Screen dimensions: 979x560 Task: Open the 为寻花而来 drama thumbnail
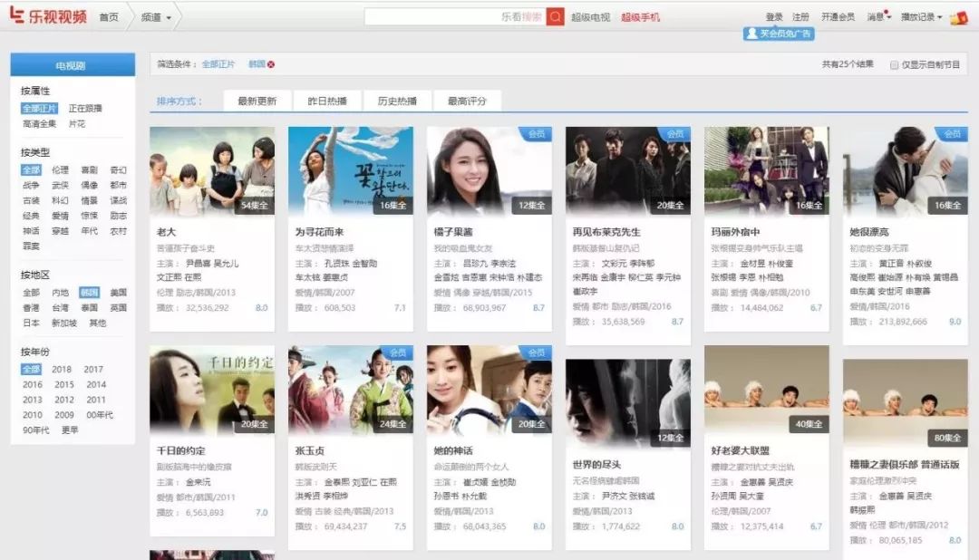coord(350,171)
